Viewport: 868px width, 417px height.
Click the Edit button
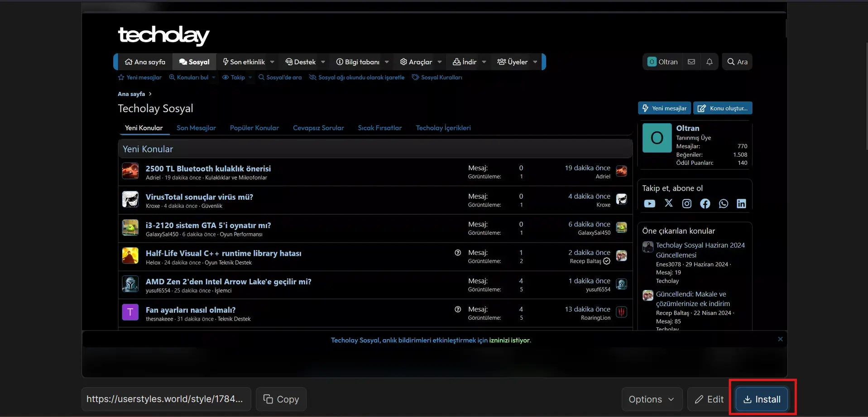click(709, 399)
